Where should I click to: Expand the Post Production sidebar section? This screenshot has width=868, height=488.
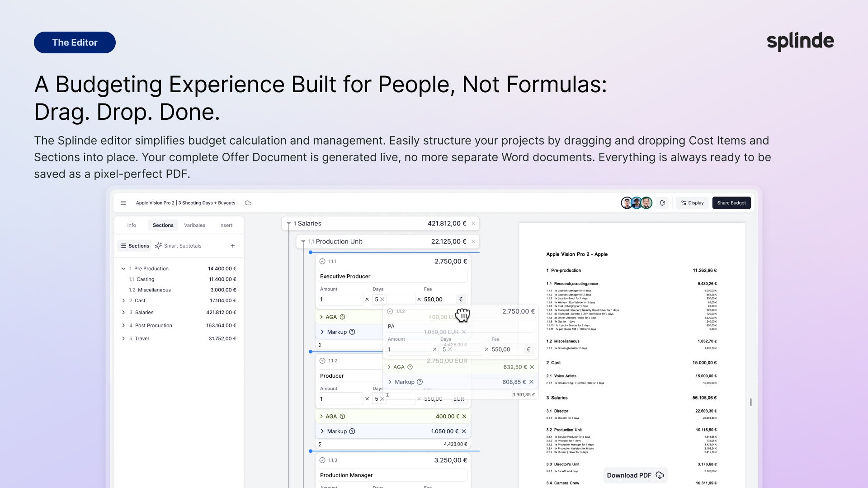(123, 325)
